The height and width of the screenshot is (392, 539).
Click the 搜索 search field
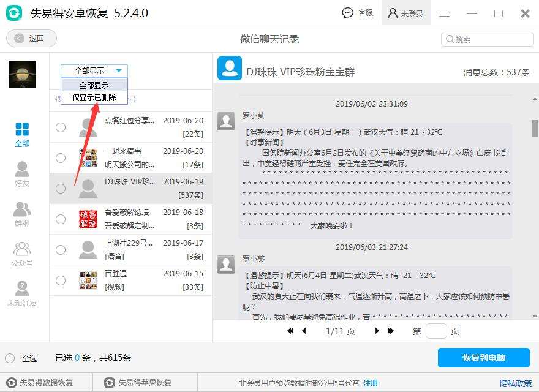(487, 39)
